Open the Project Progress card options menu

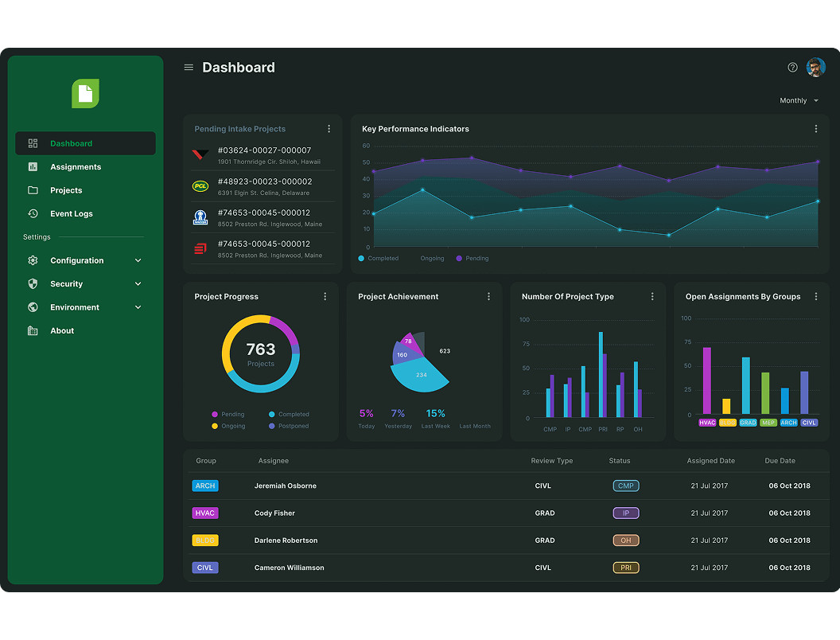pyautogui.click(x=325, y=297)
